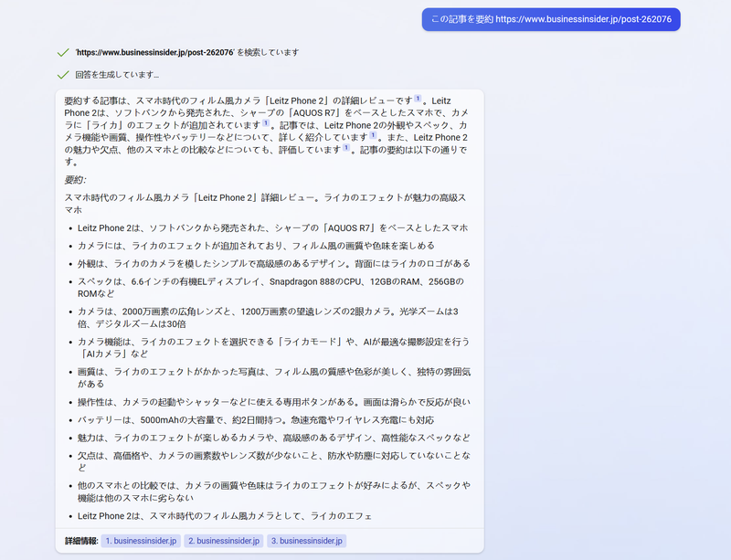Click the bullet starting 魅力は、ライカのエフェクト

(x=274, y=438)
